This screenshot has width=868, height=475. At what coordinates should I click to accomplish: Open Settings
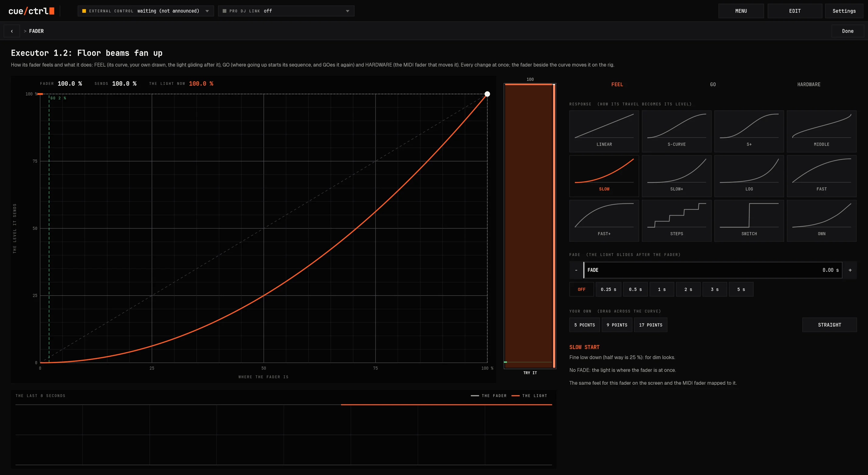tap(844, 11)
